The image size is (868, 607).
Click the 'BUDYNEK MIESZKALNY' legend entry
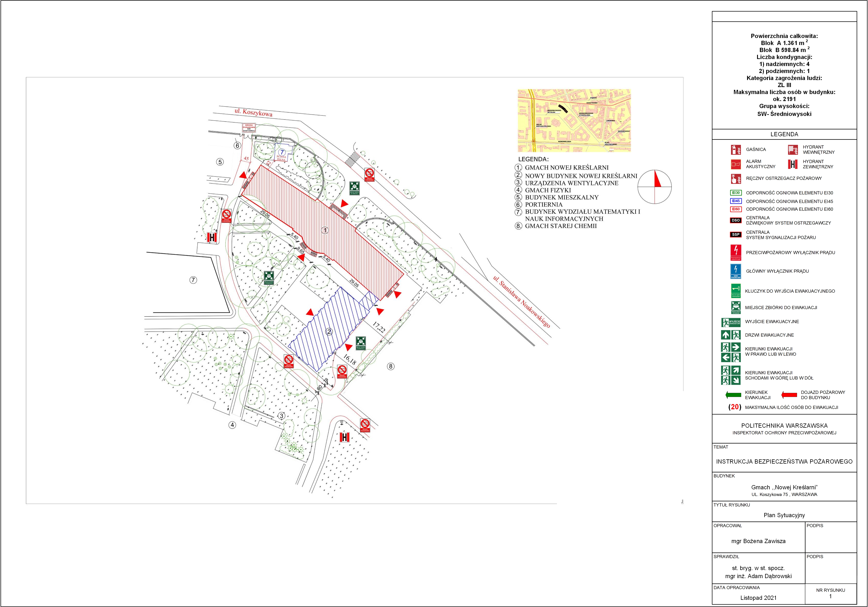562,197
